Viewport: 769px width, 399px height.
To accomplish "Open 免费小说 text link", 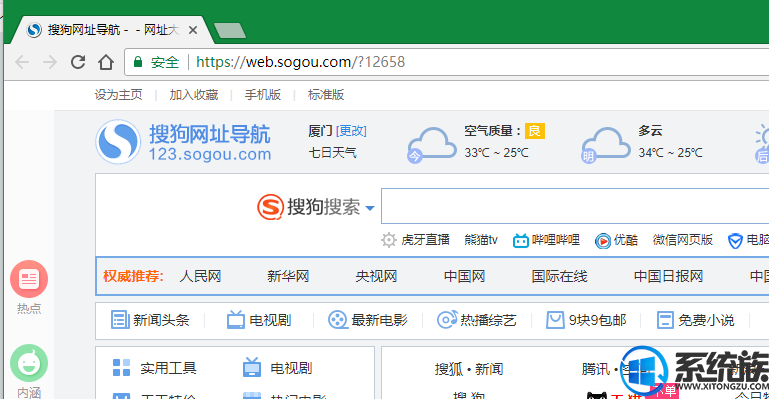I will (x=706, y=321).
